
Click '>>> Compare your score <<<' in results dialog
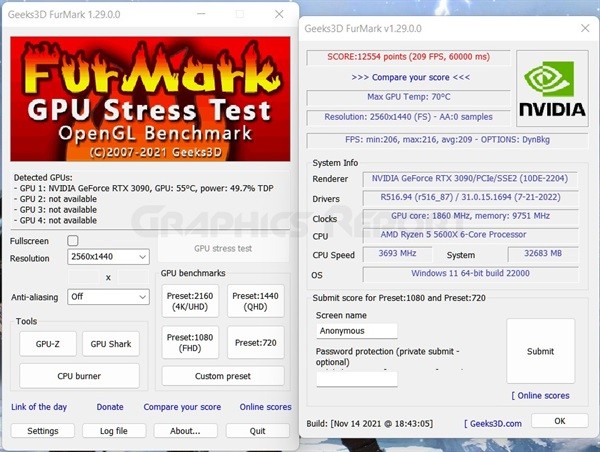(x=411, y=77)
